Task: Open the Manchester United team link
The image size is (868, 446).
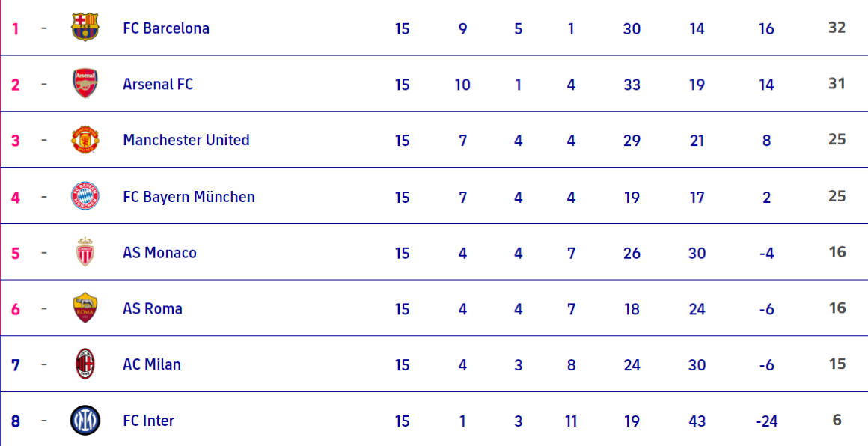Action: pyautogui.click(x=186, y=140)
